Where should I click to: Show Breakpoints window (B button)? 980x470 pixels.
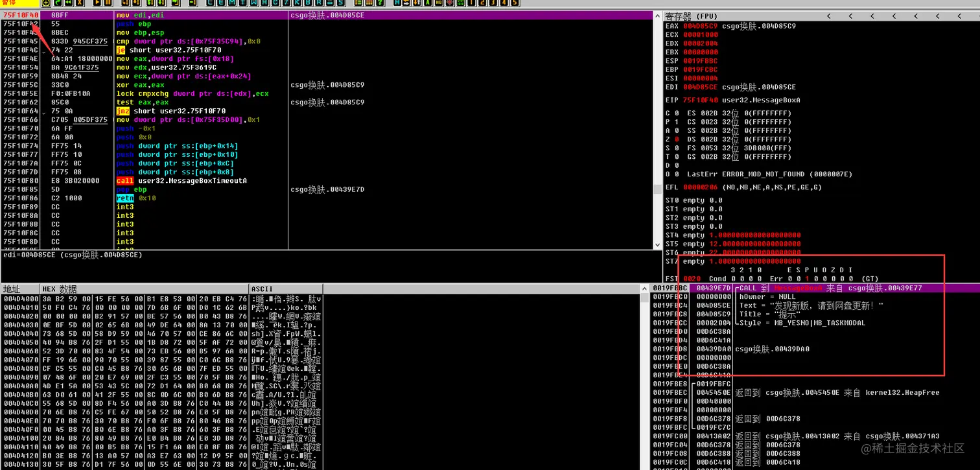(308, 3)
